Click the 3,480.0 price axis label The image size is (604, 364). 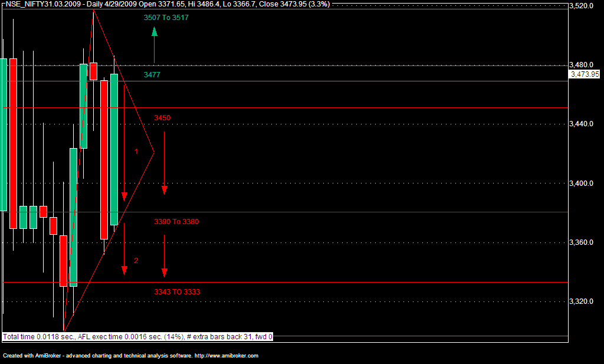[581, 65]
